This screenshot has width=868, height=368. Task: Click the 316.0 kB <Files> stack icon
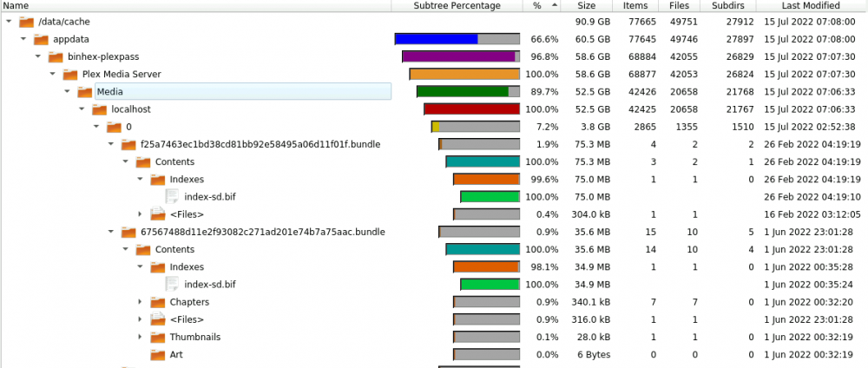coord(158,319)
